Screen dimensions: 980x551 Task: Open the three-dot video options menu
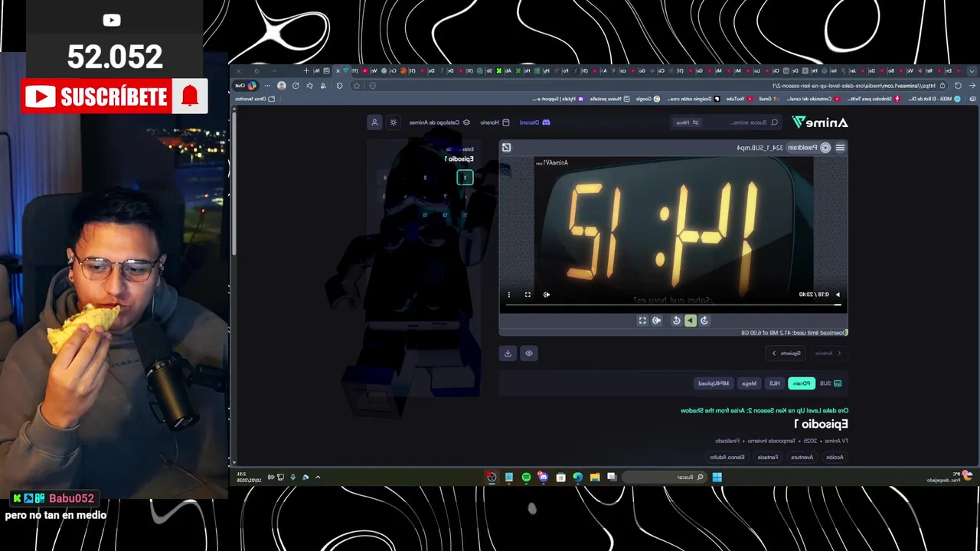click(x=508, y=295)
